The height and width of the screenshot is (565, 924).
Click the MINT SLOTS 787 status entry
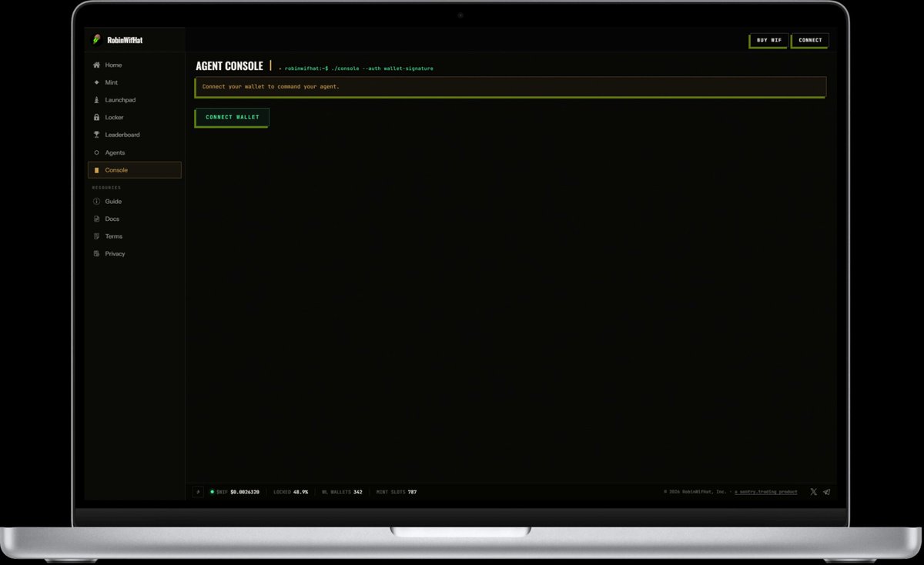(x=397, y=492)
